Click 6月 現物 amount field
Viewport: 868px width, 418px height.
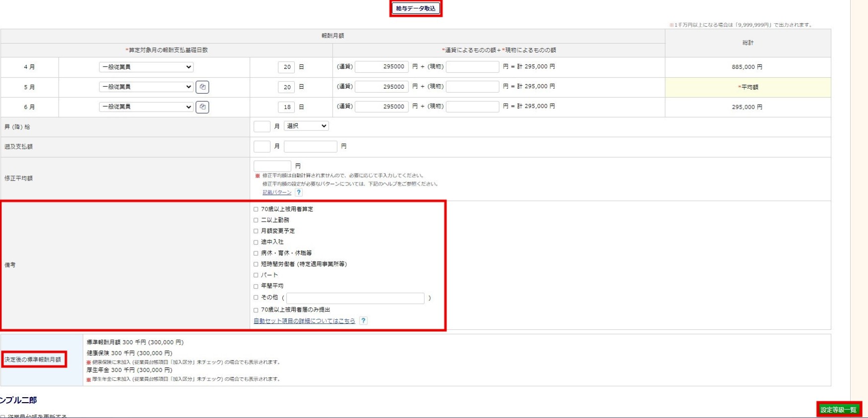tap(472, 106)
